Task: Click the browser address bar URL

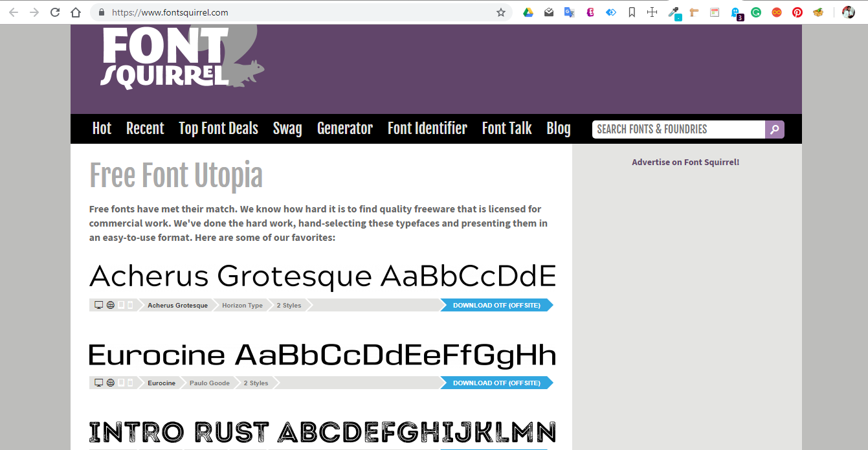Action: click(x=170, y=12)
